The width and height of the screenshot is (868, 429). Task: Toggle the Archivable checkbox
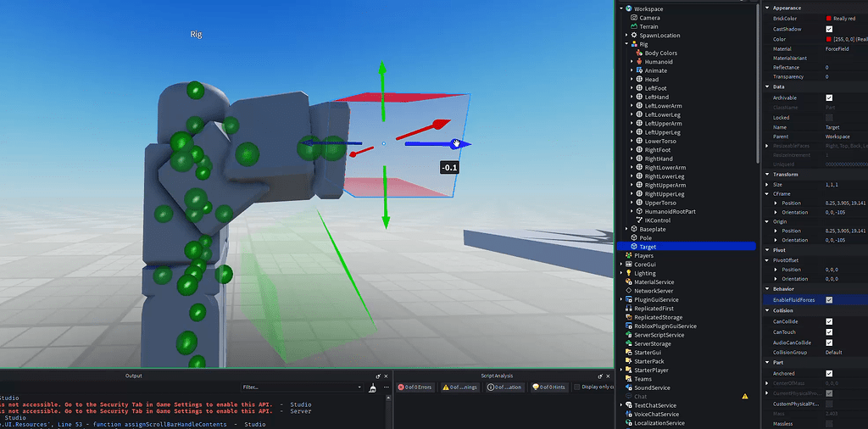click(x=829, y=97)
